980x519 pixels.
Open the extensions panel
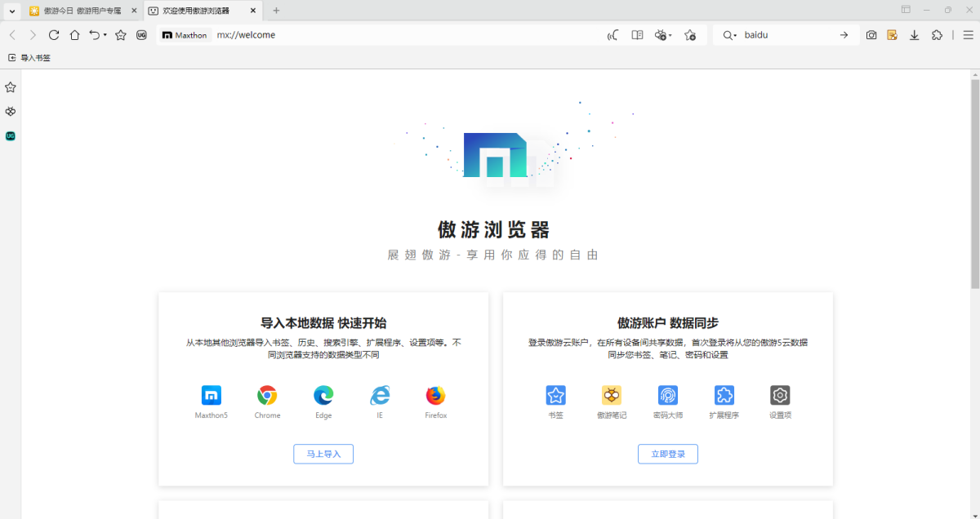[937, 35]
